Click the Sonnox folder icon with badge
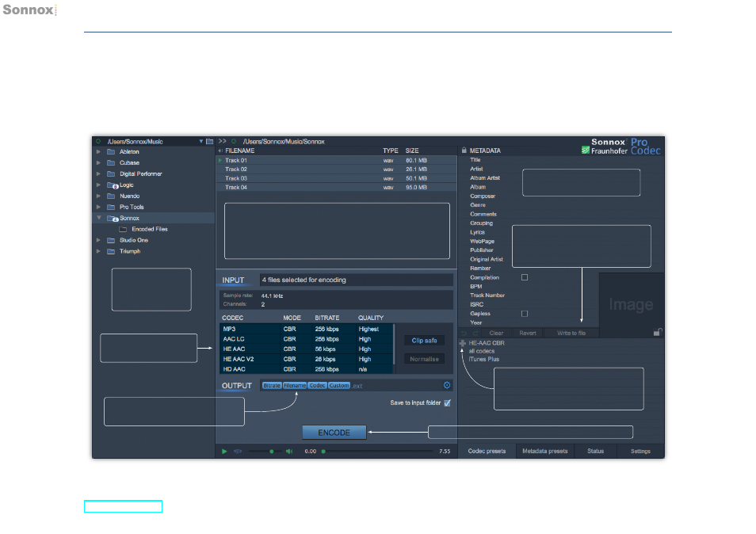Viewport: 756px width, 534px height. pyautogui.click(x=113, y=219)
